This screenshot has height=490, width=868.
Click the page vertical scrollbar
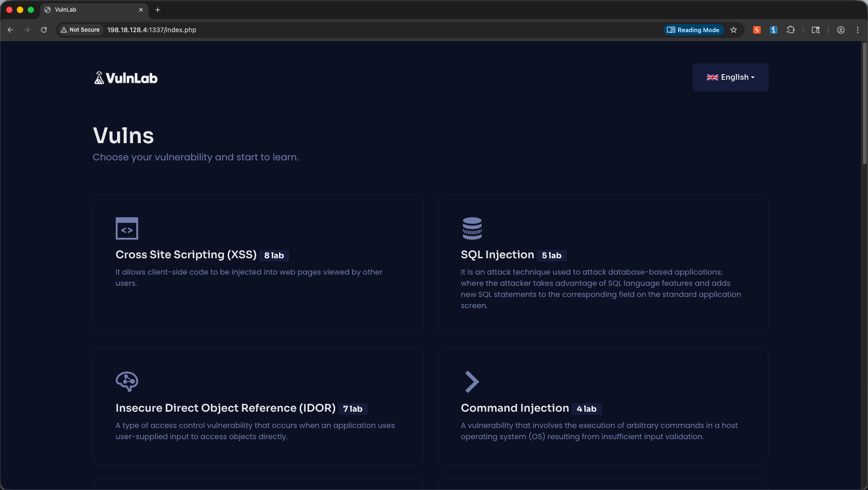(864, 104)
